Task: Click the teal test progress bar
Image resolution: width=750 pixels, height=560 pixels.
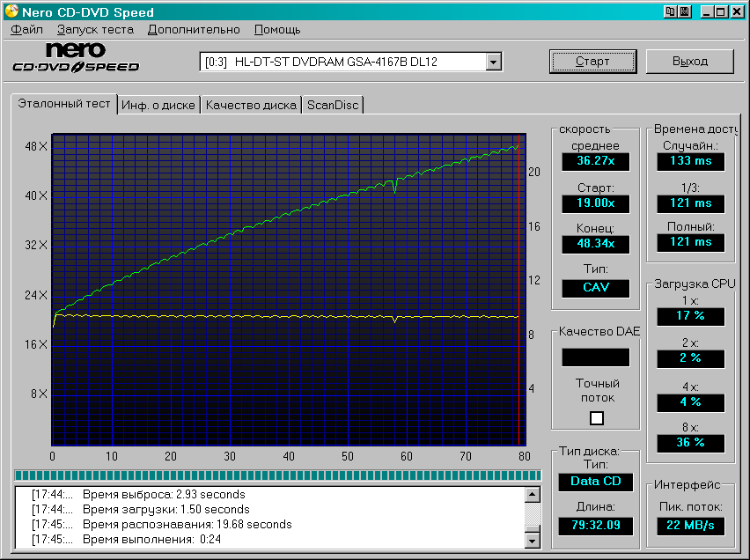Action: tap(277, 475)
